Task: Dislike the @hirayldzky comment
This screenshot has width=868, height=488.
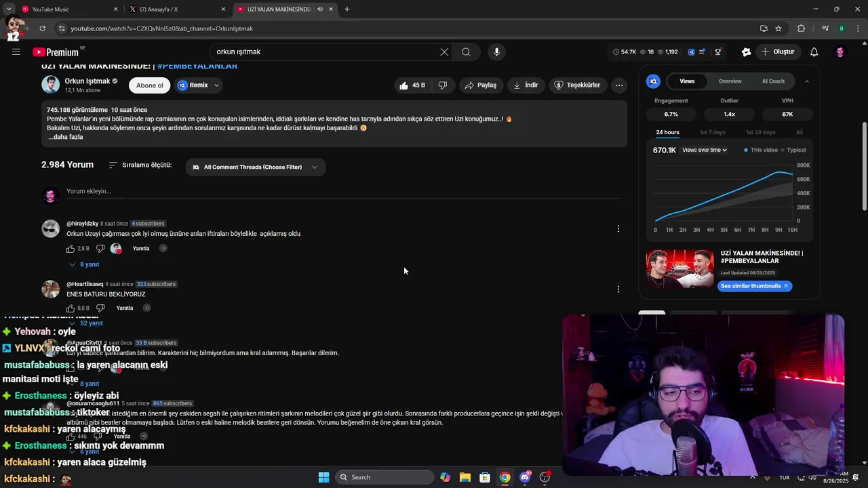Action: tap(100, 249)
